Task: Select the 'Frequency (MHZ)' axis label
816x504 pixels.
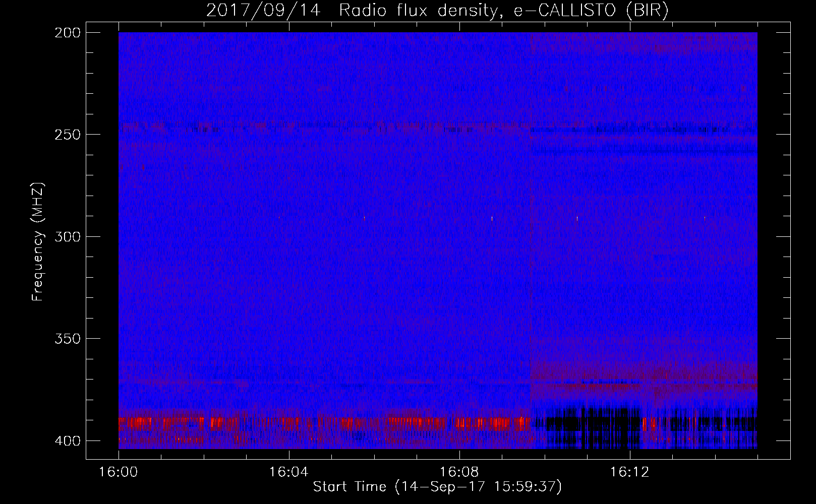Action: pyautogui.click(x=38, y=241)
